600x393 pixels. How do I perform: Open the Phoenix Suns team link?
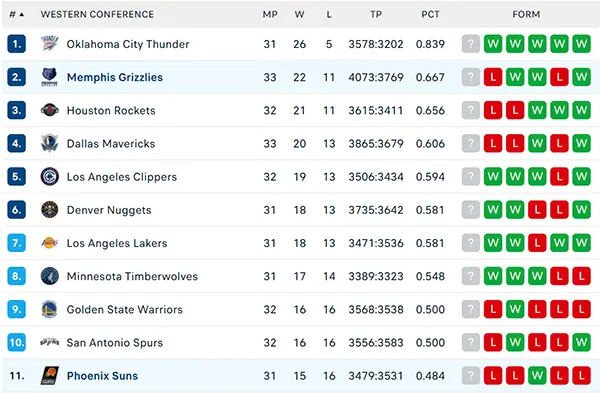[x=102, y=376]
